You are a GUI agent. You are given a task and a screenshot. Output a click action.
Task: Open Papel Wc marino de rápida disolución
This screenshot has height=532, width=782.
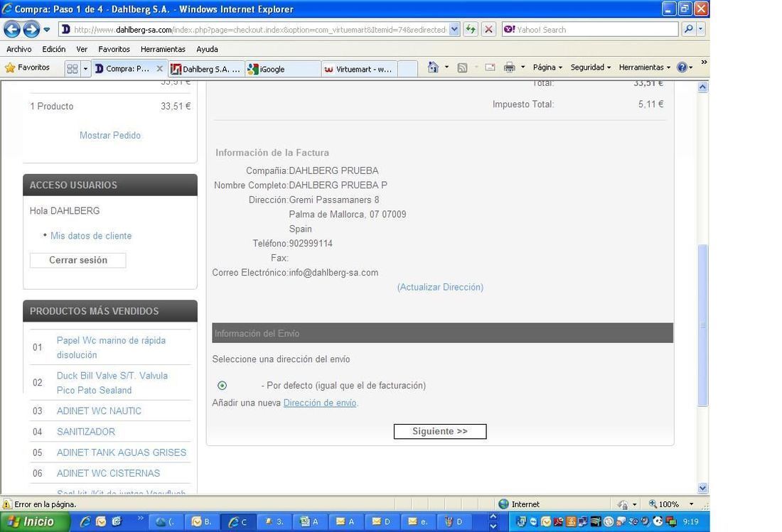coord(111,348)
